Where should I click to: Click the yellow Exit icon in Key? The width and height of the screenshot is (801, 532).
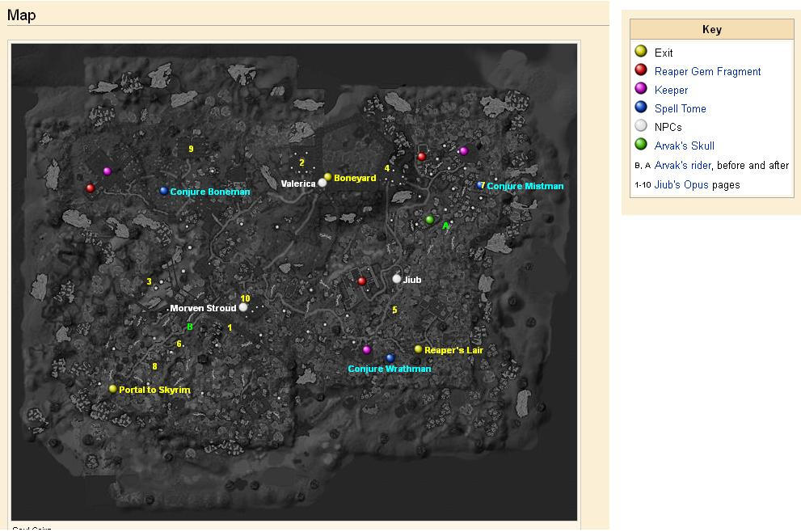point(641,51)
